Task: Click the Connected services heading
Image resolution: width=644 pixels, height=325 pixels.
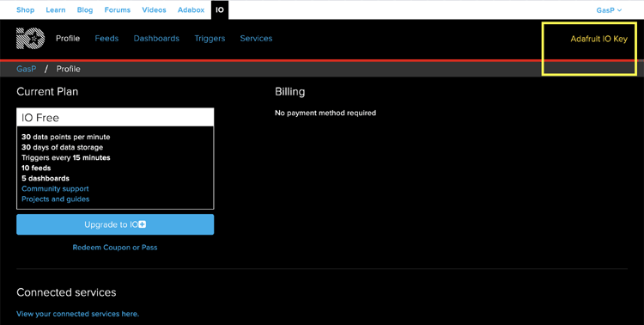Action: [x=66, y=292]
